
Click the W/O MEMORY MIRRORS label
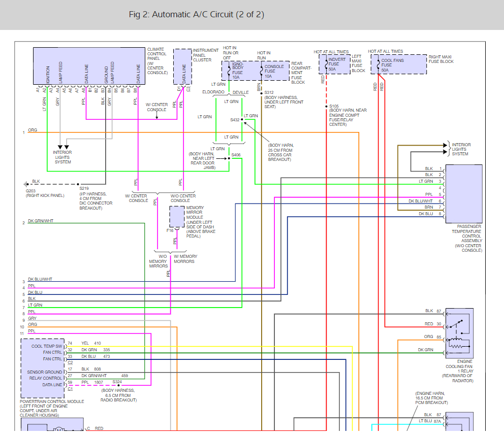[159, 261]
